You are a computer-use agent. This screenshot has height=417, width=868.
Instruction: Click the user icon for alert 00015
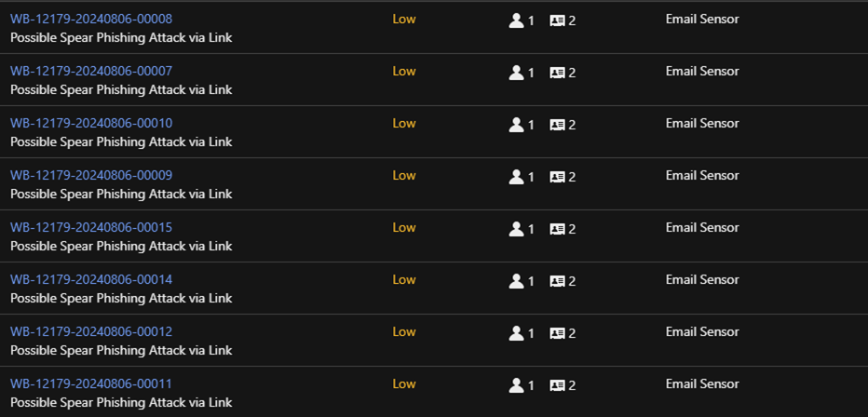click(x=516, y=228)
